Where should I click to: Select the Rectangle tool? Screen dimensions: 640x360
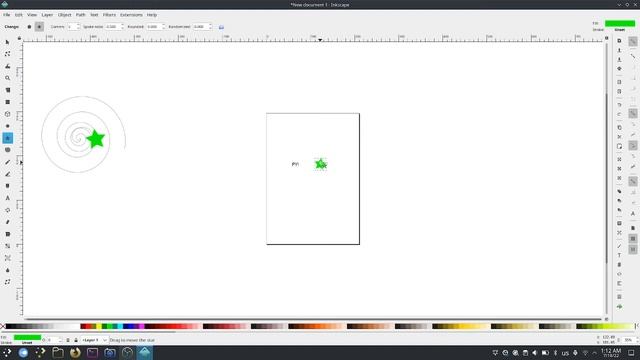click(7, 102)
